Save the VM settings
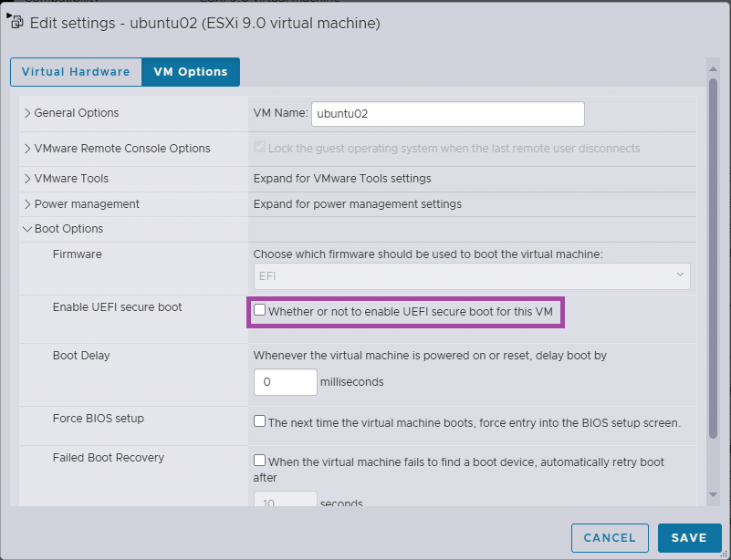Image resolution: width=731 pixels, height=560 pixels. [688, 538]
